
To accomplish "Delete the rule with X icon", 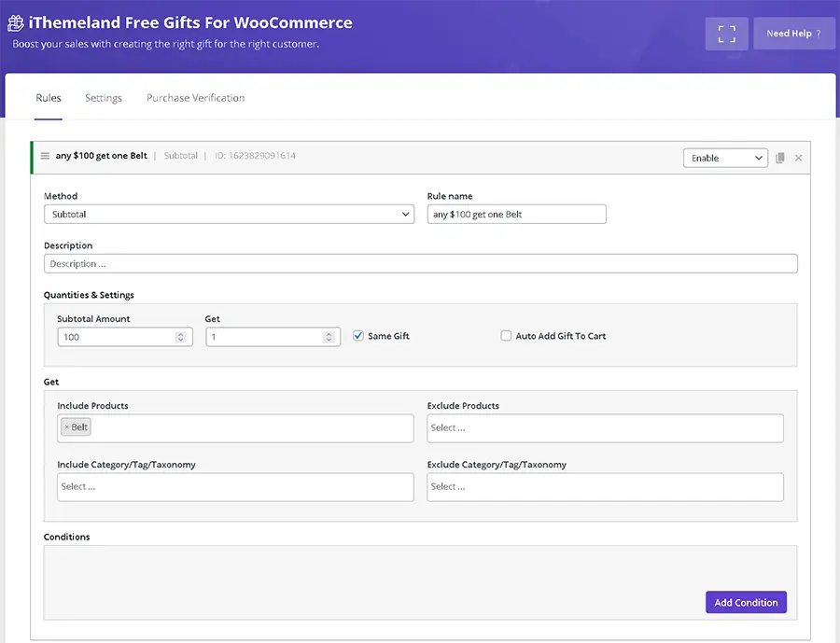I will (798, 158).
